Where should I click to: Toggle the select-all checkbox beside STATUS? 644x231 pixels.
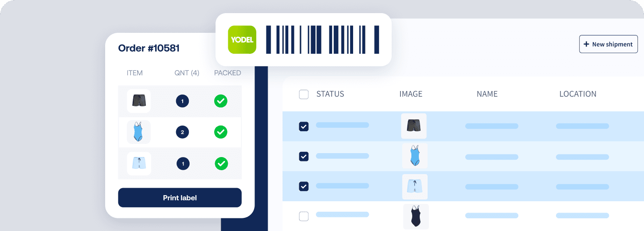304,94
